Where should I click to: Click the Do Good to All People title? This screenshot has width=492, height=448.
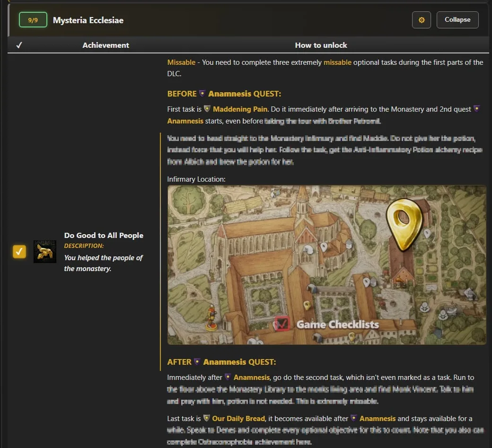click(x=104, y=235)
